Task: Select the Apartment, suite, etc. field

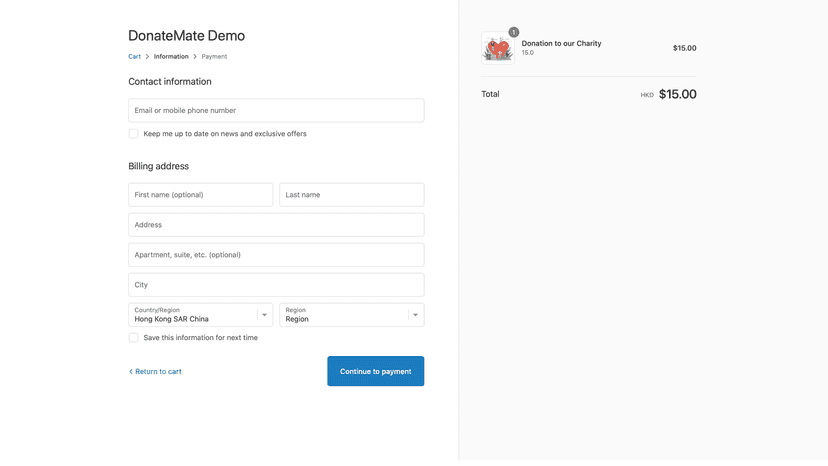Action: tap(276, 255)
